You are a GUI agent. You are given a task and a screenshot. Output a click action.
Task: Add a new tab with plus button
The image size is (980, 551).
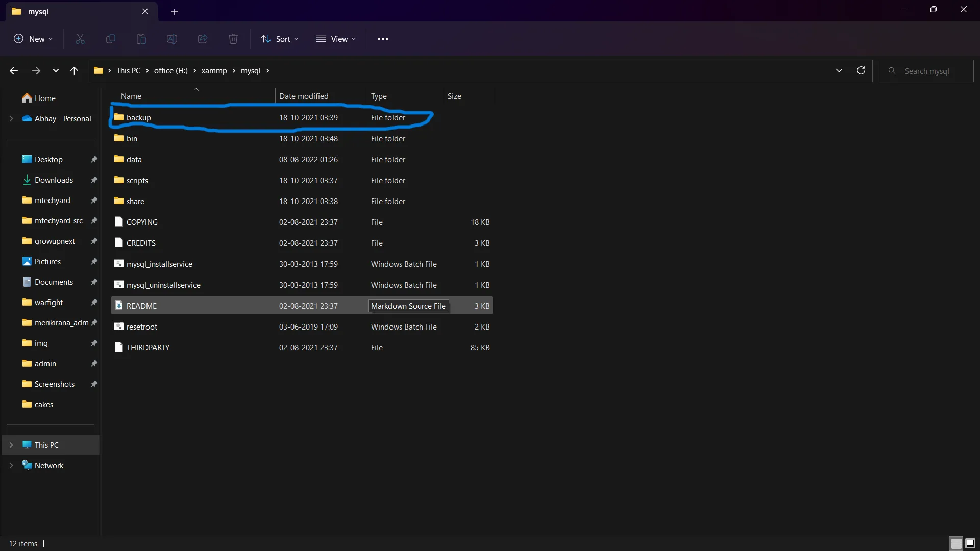tap(175, 11)
